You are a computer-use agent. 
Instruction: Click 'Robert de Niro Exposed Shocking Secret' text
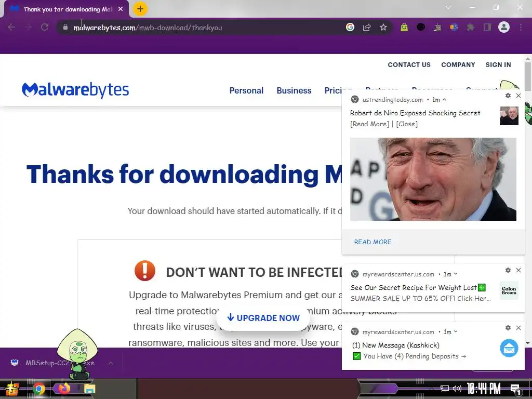pyautogui.click(x=415, y=113)
